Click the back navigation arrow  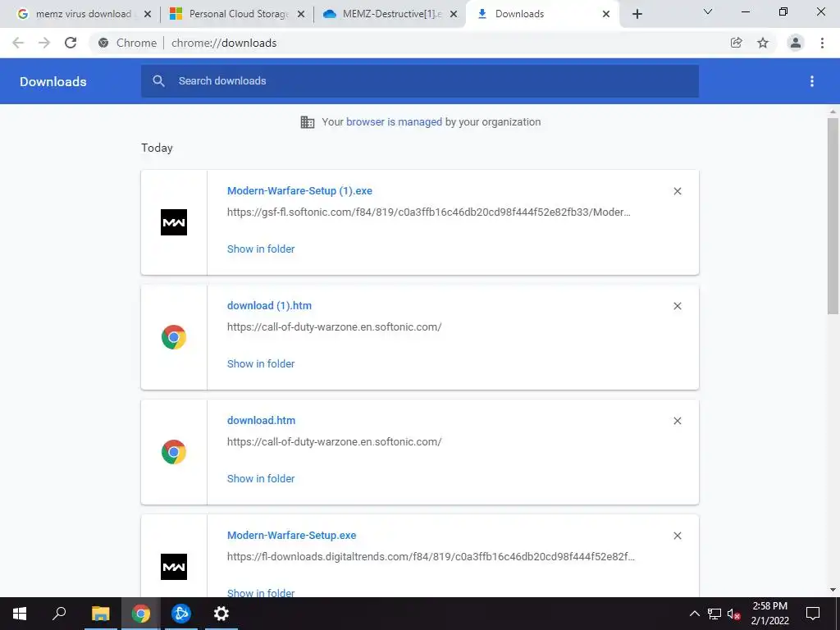(18, 43)
